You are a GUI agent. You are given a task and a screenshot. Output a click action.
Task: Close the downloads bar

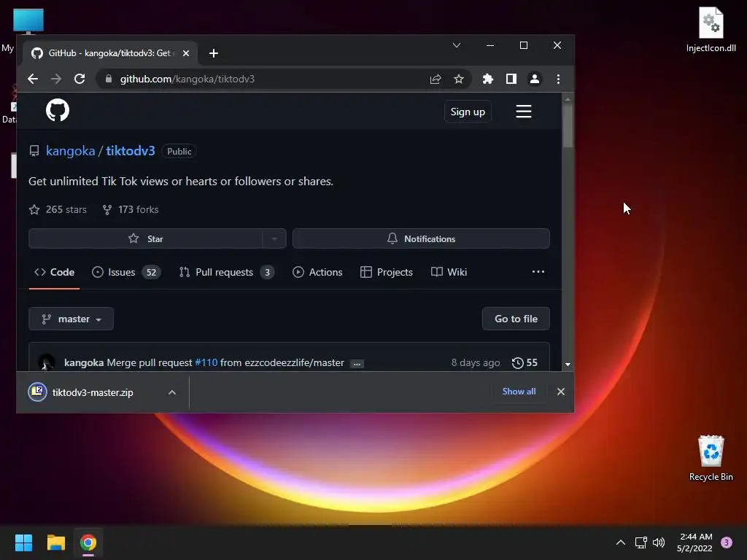(561, 392)
